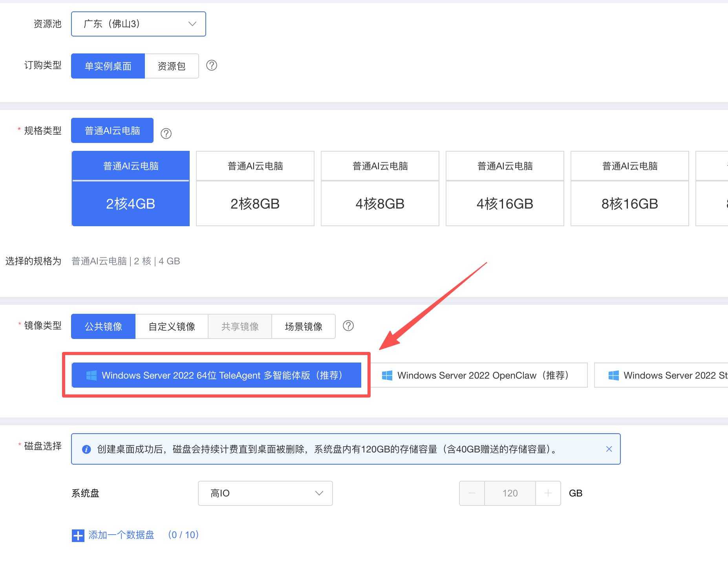
Task: Open the 资源池 region dropdown
Action: (x=139, y=24)
